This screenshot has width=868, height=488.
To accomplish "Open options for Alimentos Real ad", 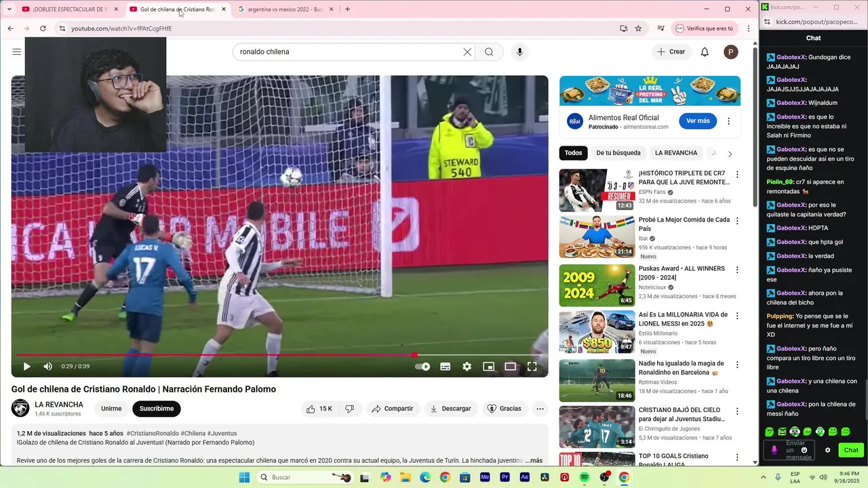I will pyautogui.click(x=729, y=121).
